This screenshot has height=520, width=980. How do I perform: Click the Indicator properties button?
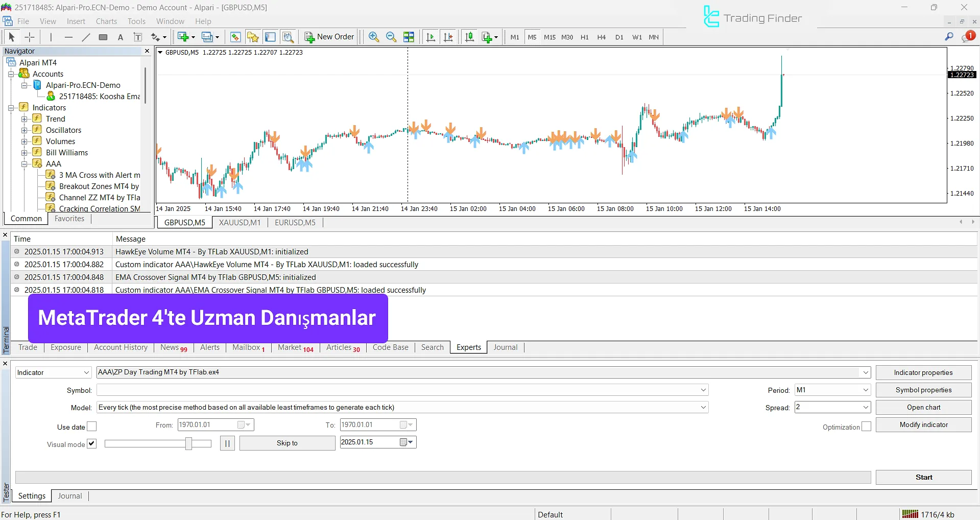click(x=923, y=372)
